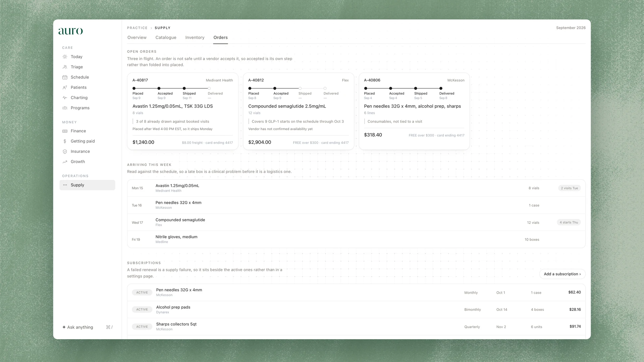Click the '4 starts Thu' badge
The image size is (644, 362).
569,222
